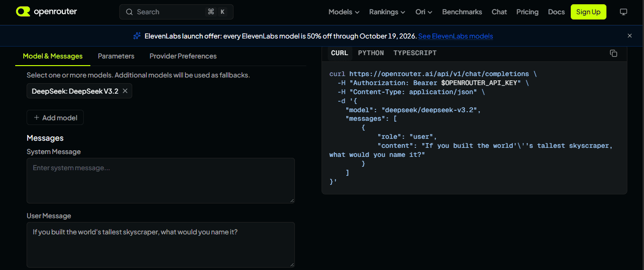Click the System Message label

pos(54,152)
